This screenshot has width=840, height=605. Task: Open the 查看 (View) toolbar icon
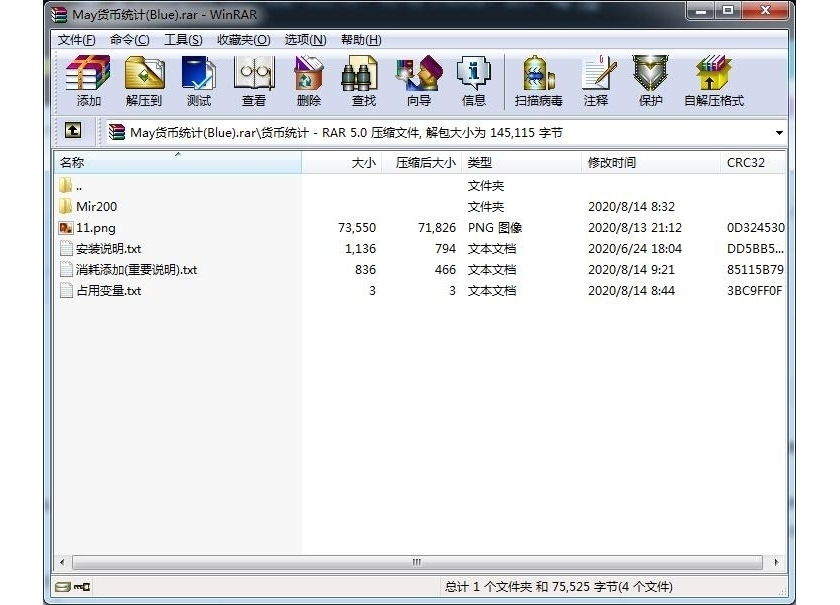pos(254,80)
